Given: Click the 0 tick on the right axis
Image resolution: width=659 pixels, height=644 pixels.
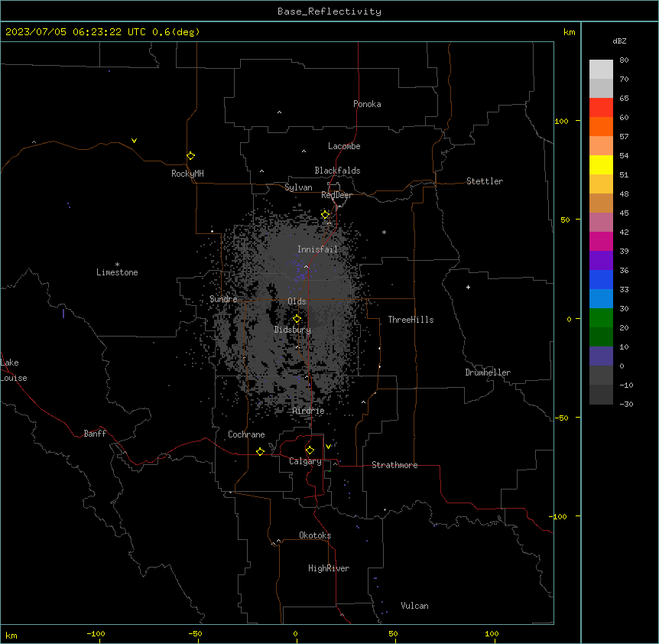Looking at the screenshot, I should pyautogui.click(x=569, y=319).
